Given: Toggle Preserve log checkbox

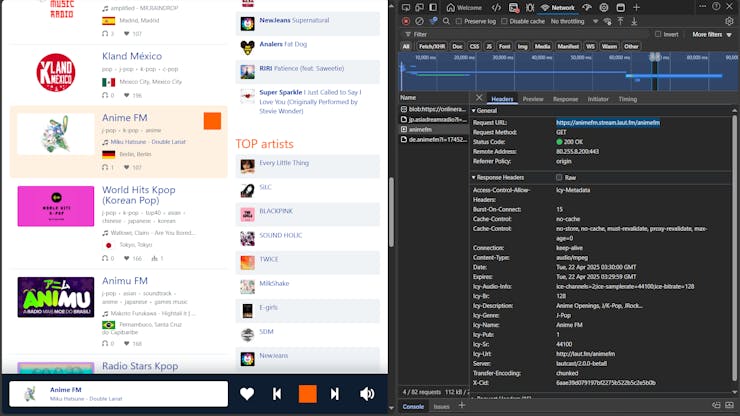Looking at the screenshot, I should click(x=459, y=21).
